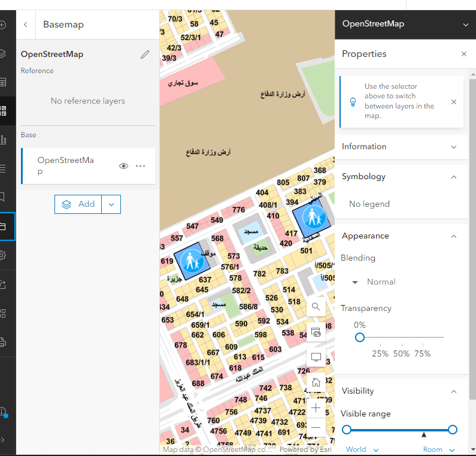Zoom out with the minus button on map
Viewport: 476px width, 456px height.
(316, 427)
